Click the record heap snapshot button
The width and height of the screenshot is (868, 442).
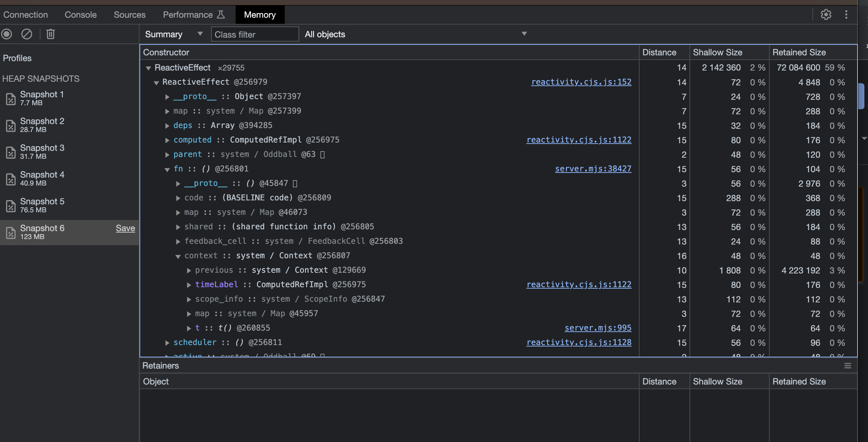click(x=7, y=34)
